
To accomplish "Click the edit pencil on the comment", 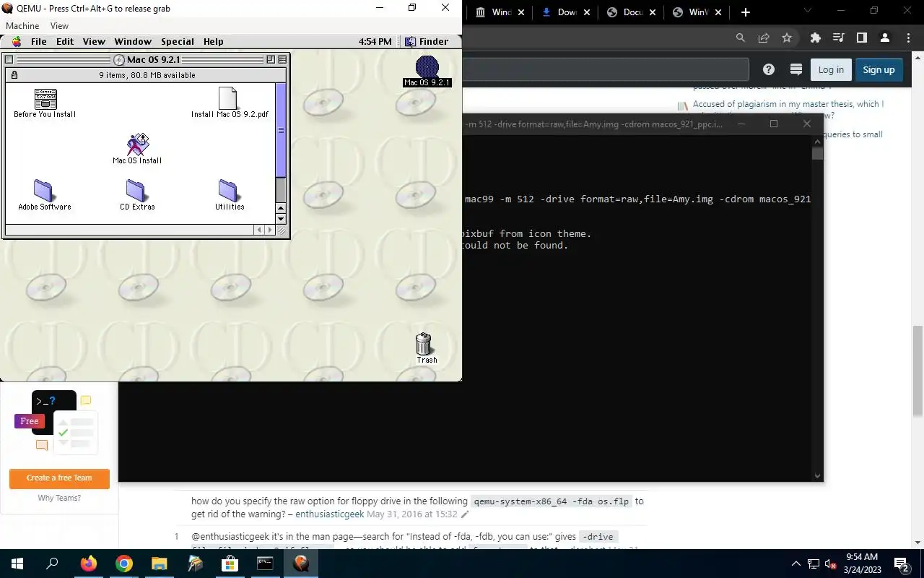I will point(465,514).
